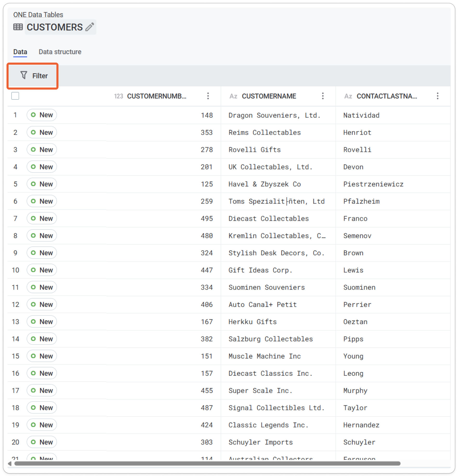This screenshot has height=476, width=459.
Task: Switch to the Data structure tab
Action: [x=60, y=52]
